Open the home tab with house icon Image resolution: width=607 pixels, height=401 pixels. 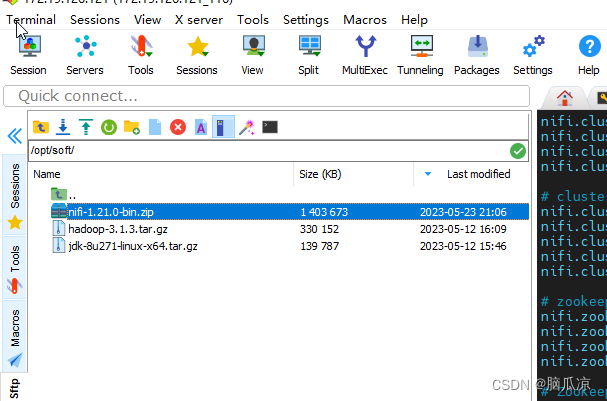(564, 98)
